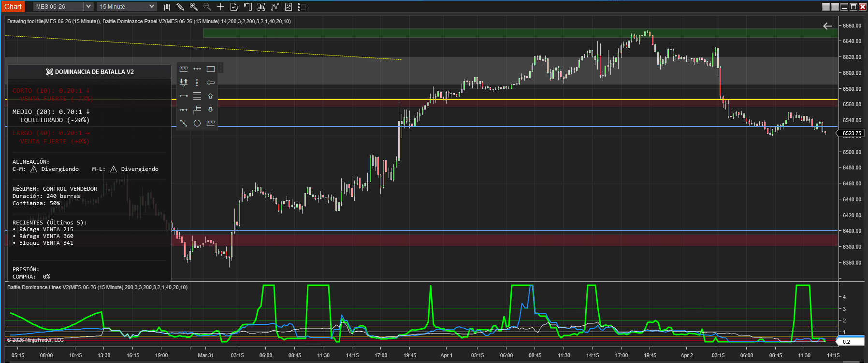This screenshot has height=363, width=868.
Task: Click the left arrow scroll-back icon
Action: (x=827, y=26)
